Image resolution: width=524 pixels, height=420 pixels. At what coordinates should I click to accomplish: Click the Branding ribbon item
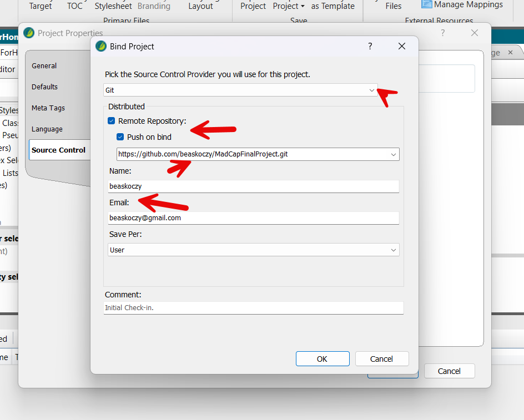(x=154, y=6)
